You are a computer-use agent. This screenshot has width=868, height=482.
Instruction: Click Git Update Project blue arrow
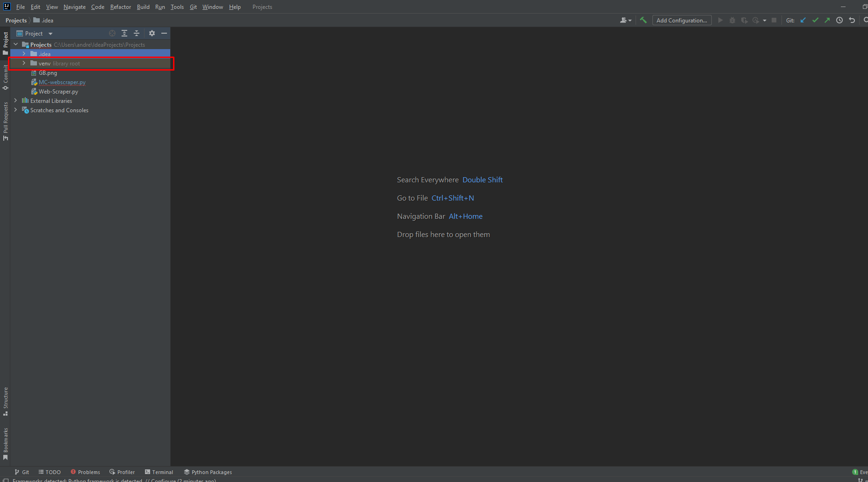point(803,20)
